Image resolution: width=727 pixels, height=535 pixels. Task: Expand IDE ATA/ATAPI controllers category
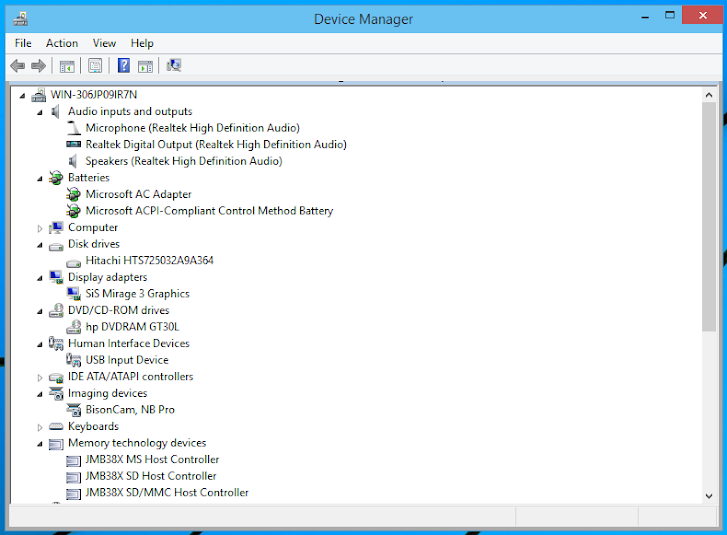click(x=40, y=377)
